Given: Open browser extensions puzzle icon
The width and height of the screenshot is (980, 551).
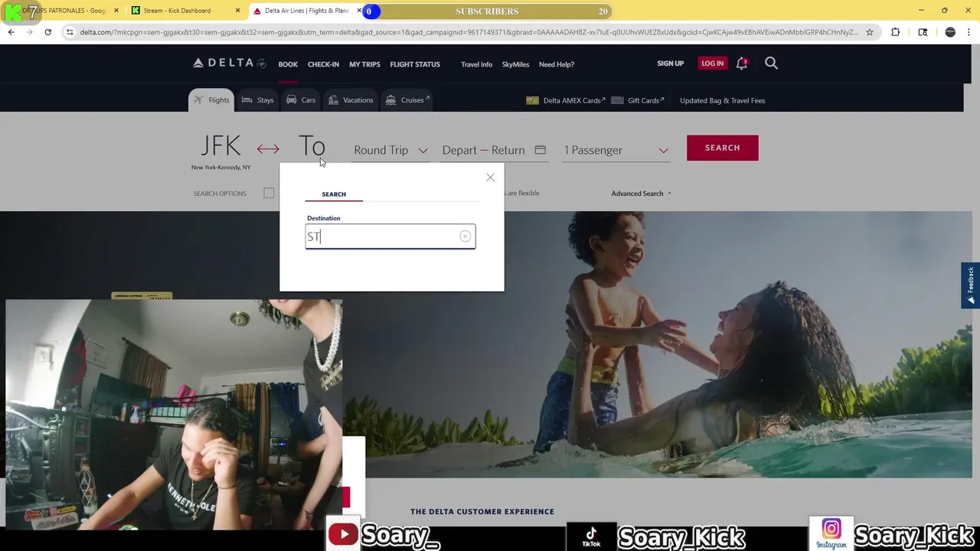Looking at the screenshot, I should pos(895,32).
